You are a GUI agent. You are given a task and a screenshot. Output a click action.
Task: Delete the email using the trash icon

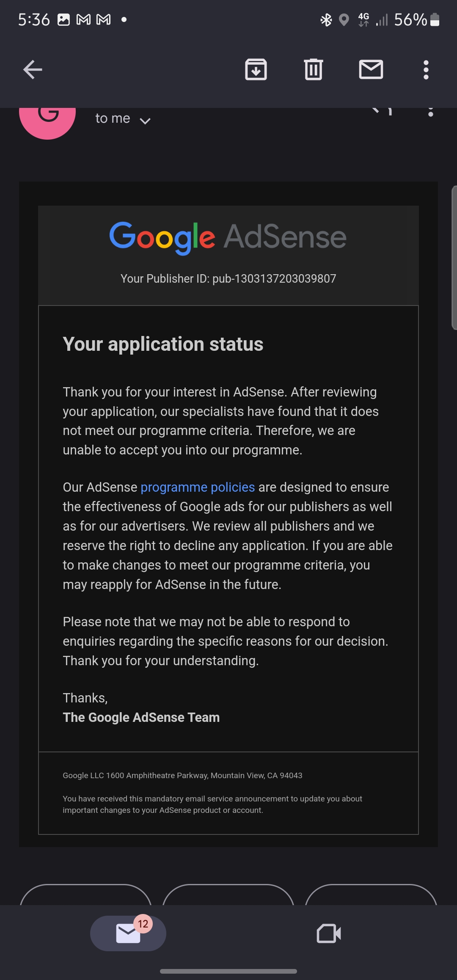coord(314,70)
